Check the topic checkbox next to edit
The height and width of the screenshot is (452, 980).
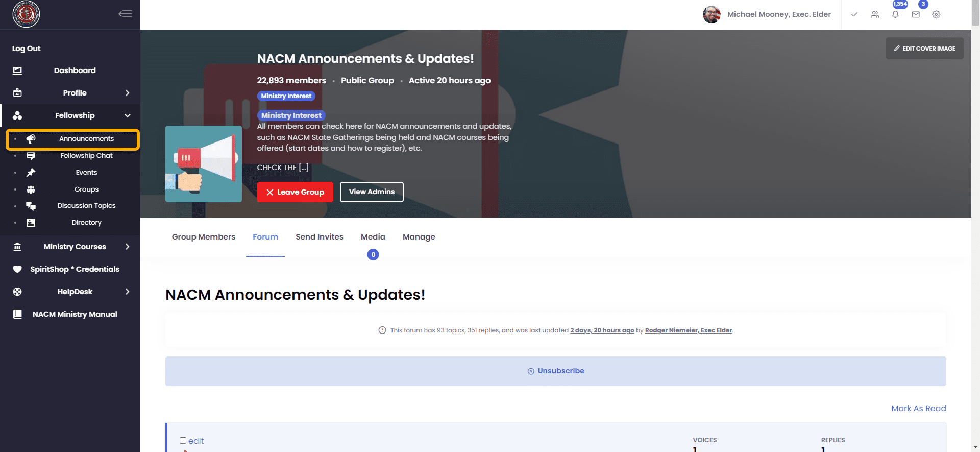(x=183, y=440)
